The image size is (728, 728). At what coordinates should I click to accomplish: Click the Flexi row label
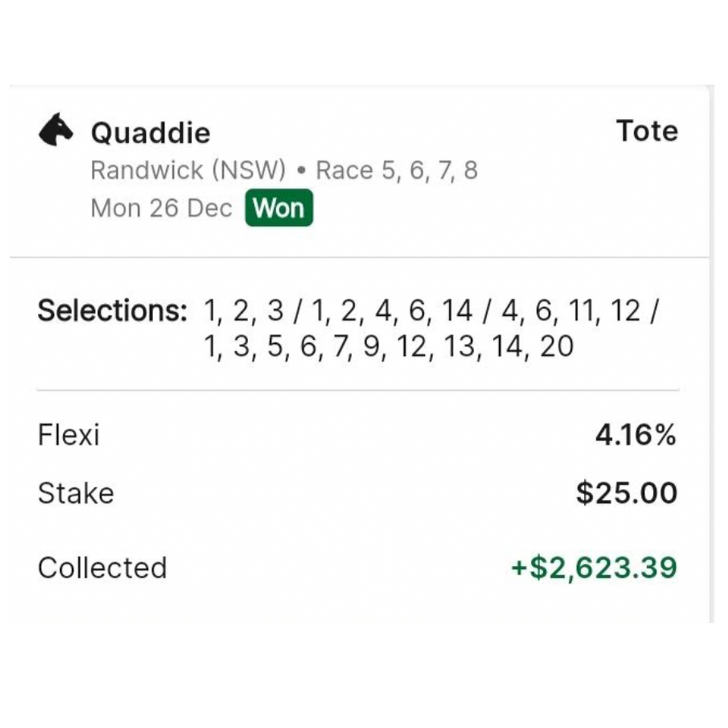tap(69, 435)
